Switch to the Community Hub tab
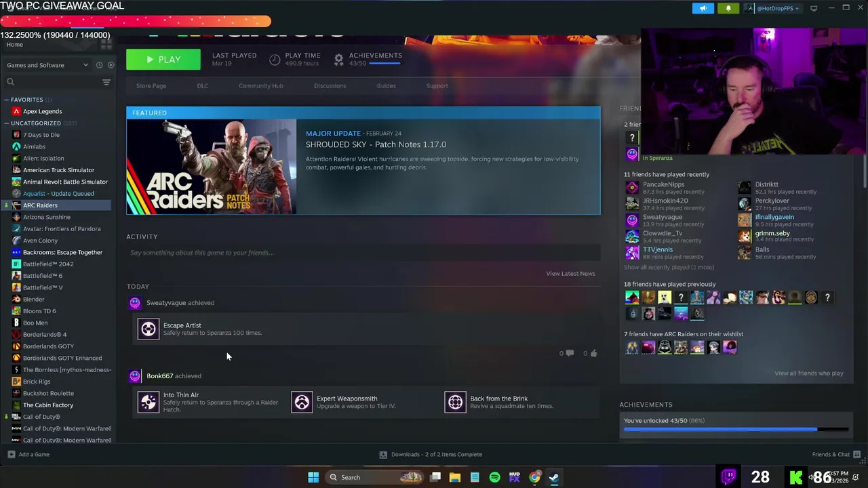The height and width of the screenshot is (488, 868). tap(261, 86)
